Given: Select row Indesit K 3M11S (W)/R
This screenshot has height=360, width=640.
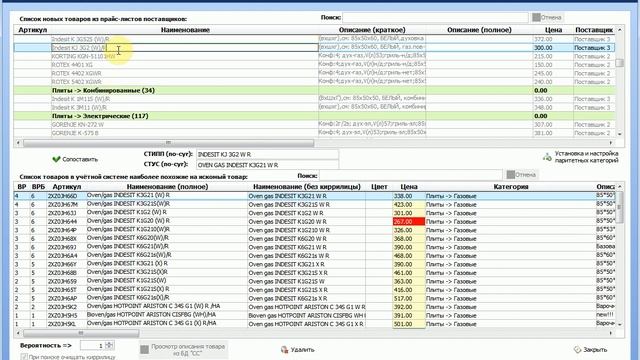Looking at the screenshot, I should tap(314, 99).
